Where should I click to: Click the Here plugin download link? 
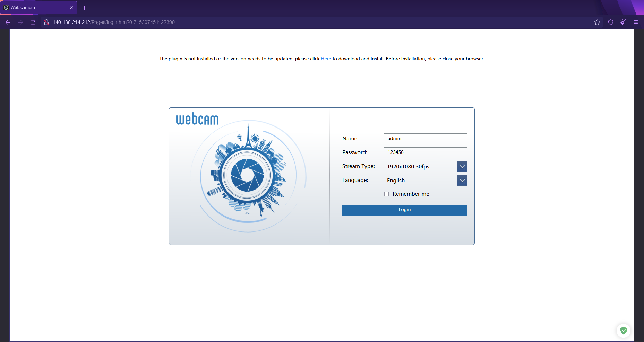326,59
